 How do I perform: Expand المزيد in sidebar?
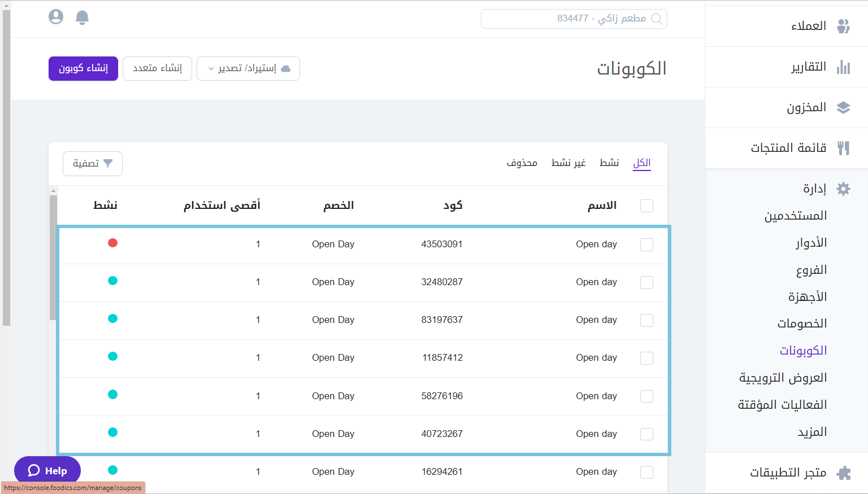coord(812,432)
